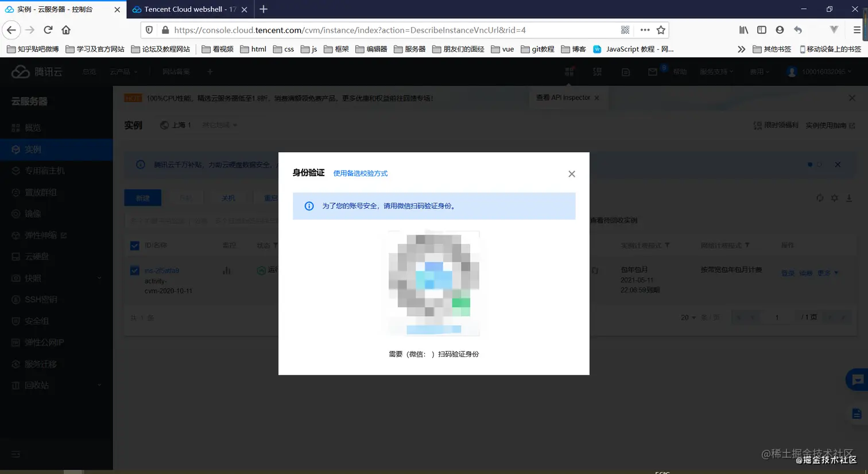Click the blurred WeChat QR code image
The height and width of the screenshot is (474, 868).
pyautogui.click(x=434, y=283)
